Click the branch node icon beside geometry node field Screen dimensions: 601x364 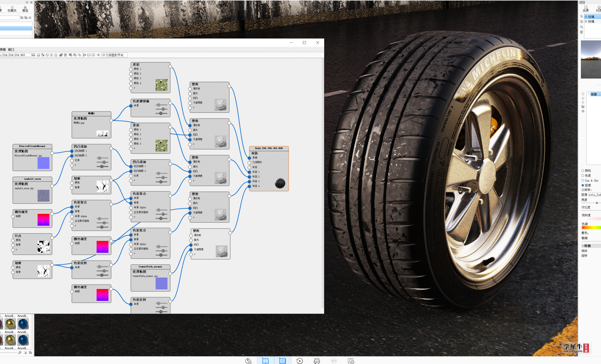[x=98, y=55]
